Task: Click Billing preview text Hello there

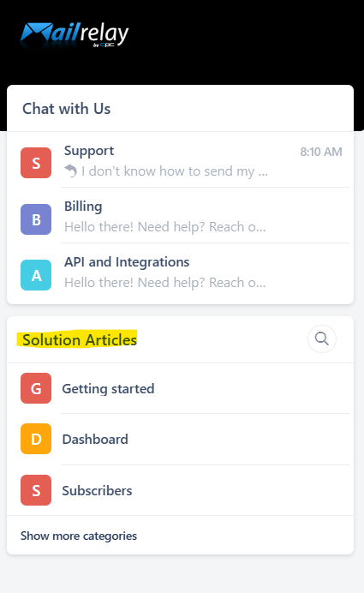Action: point(164,227)
